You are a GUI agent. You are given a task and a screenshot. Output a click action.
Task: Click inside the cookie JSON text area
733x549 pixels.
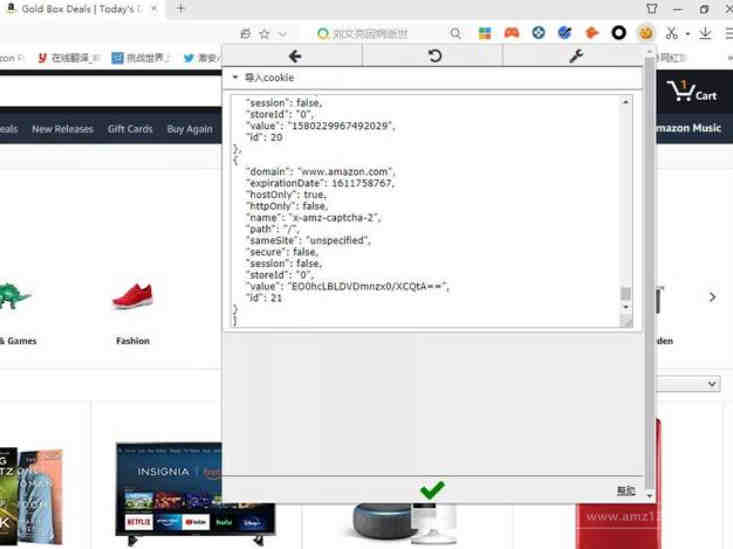(x=425, y=211)
